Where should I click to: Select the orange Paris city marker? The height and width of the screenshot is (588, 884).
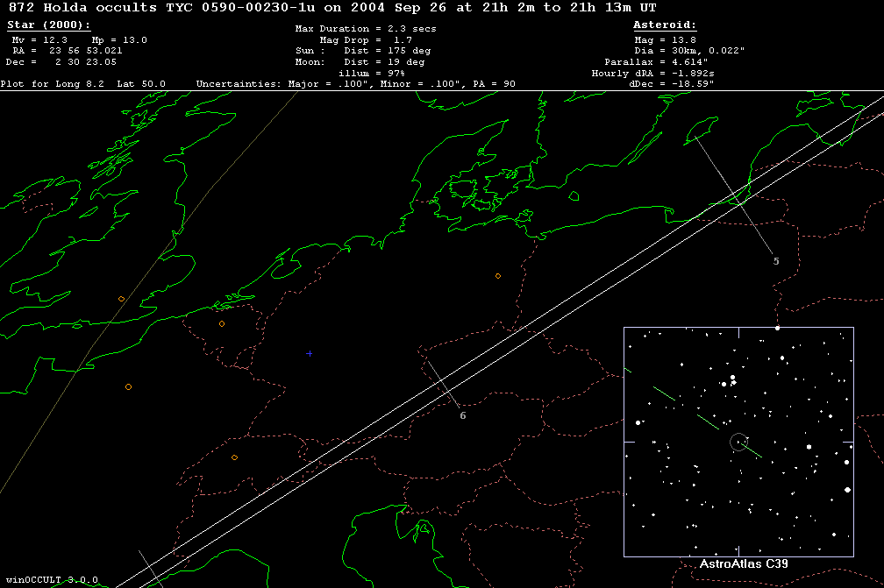point(128,386)
